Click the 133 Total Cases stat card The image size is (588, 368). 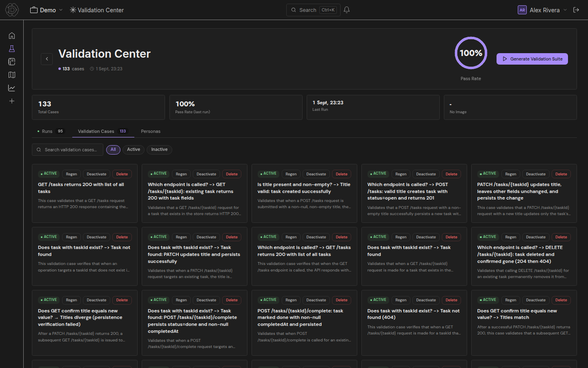coord(98,108)
